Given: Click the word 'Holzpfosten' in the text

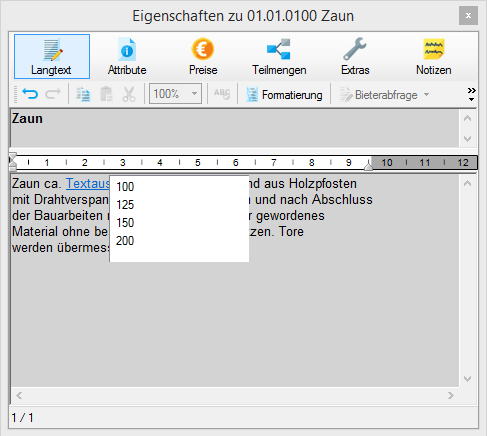Looking at the screenshot, I should pos(323,183).
